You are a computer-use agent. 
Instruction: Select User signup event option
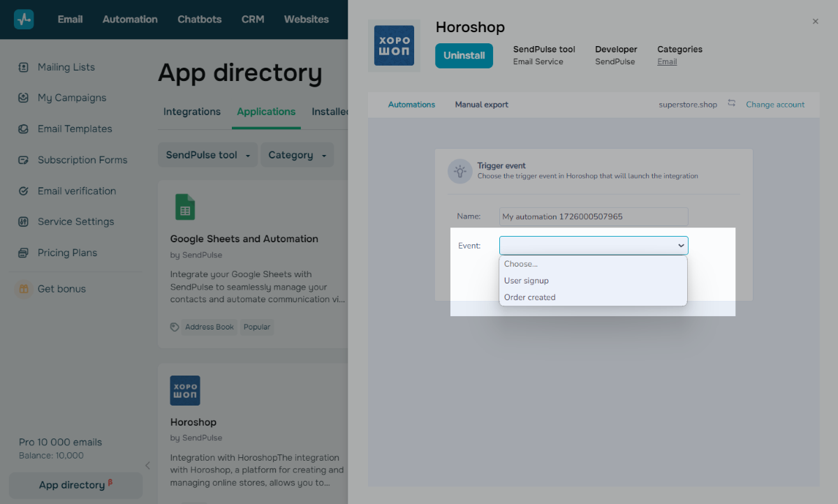593,281
